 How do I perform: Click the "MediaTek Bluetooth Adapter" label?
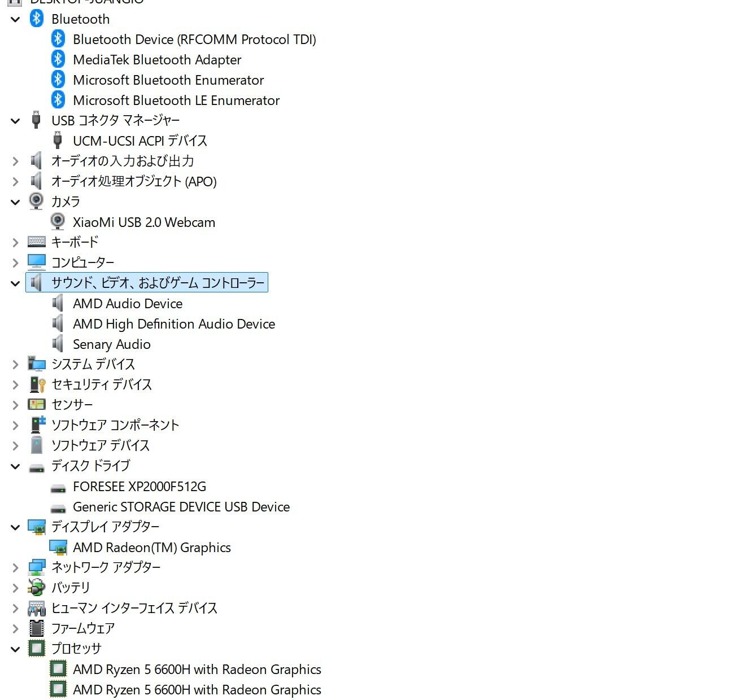(157, 60)
